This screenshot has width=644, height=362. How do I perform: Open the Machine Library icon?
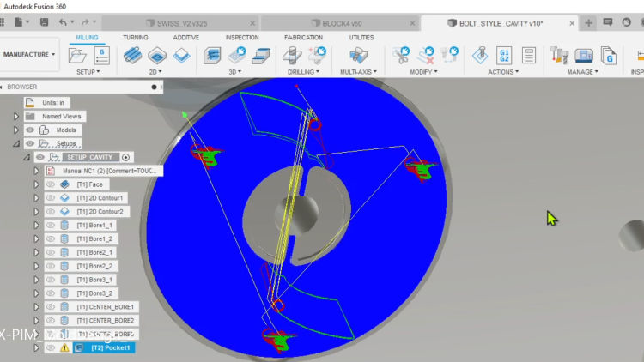click(x=584, y=56)
